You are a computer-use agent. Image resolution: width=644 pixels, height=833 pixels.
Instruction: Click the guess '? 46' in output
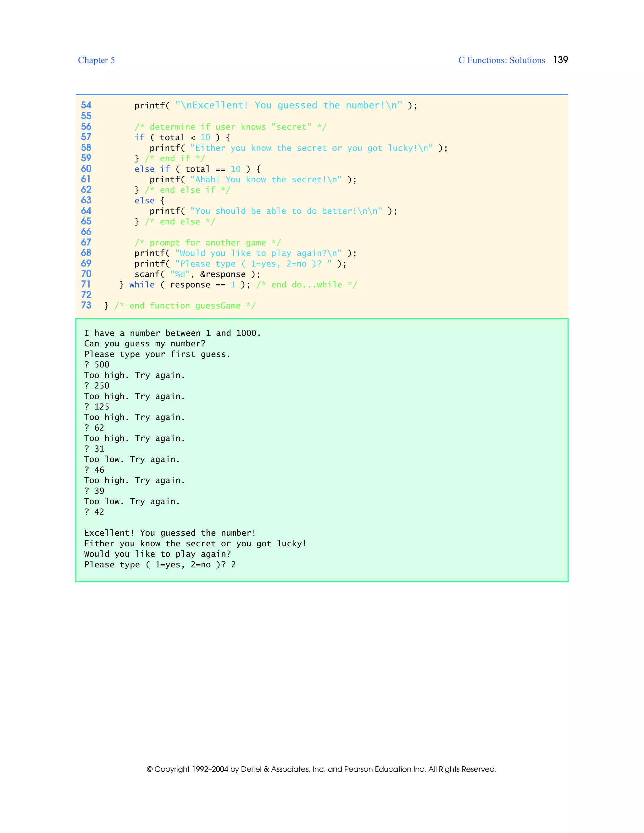pyautogui.click(x=94, y=470)
